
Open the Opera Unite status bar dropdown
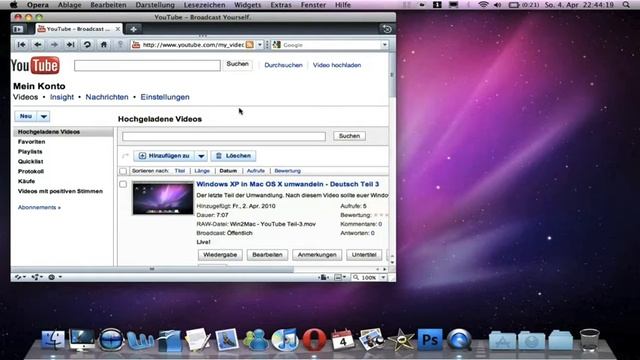(37, 277)
